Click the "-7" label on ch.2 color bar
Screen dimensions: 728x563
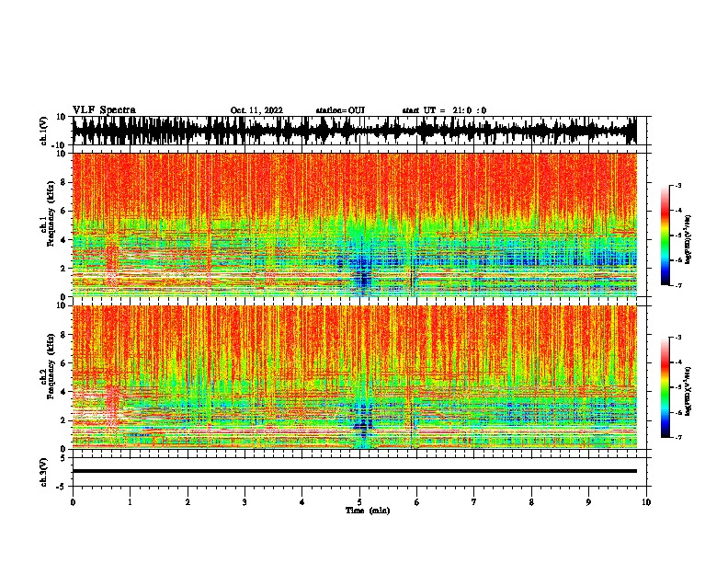pyautogui.click(x=678, y=438)
